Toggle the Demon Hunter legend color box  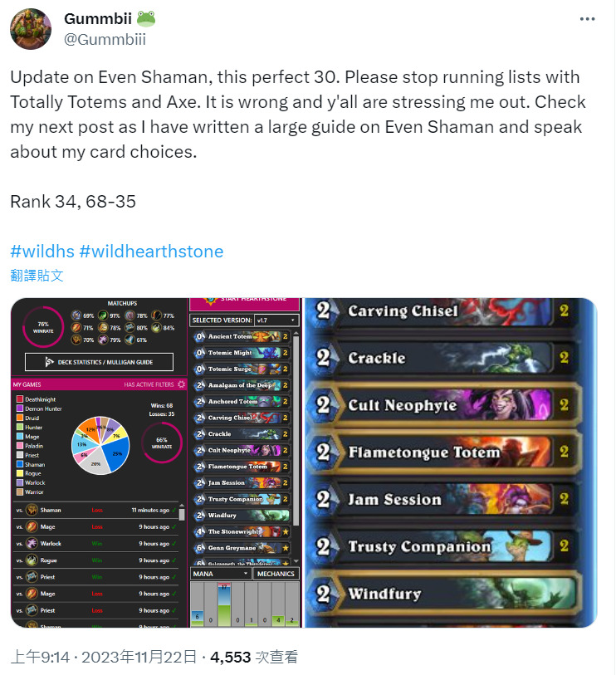click(20, 408)
